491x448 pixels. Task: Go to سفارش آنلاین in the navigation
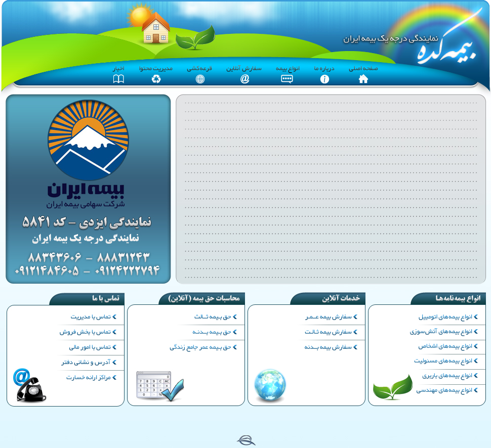(x=244, y=68)
